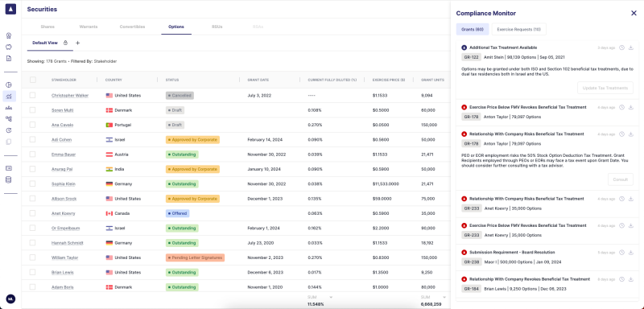644x309 pixels.
Task: Sort by the Exercise Price ($) column header
Action: tap(389, 80)
